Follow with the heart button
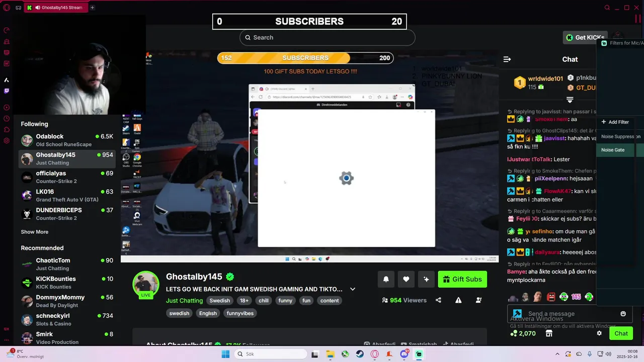The height and width of the screenshot is (362, 644). 406,279
